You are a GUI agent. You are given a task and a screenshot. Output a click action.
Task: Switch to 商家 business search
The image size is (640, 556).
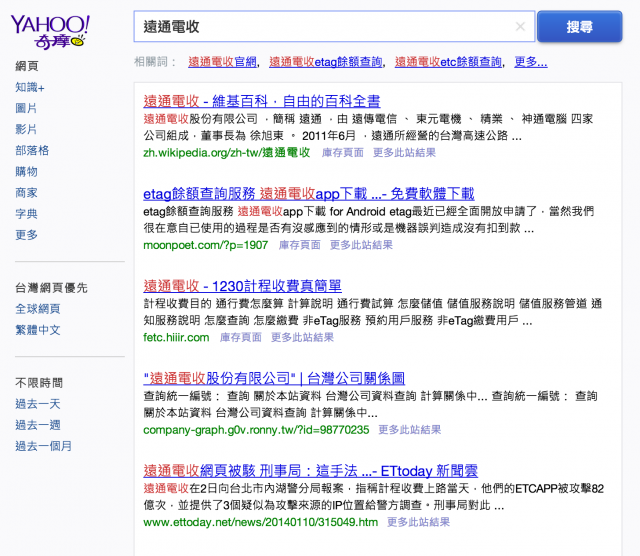point(26,193)
